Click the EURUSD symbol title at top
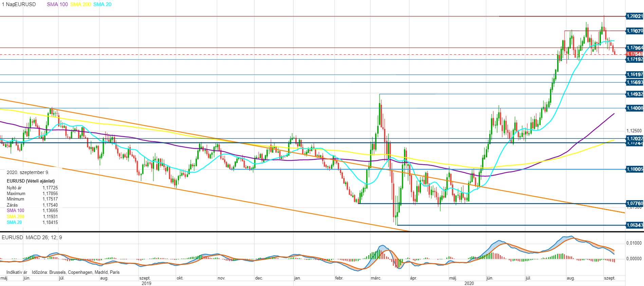 pos(25,4)
